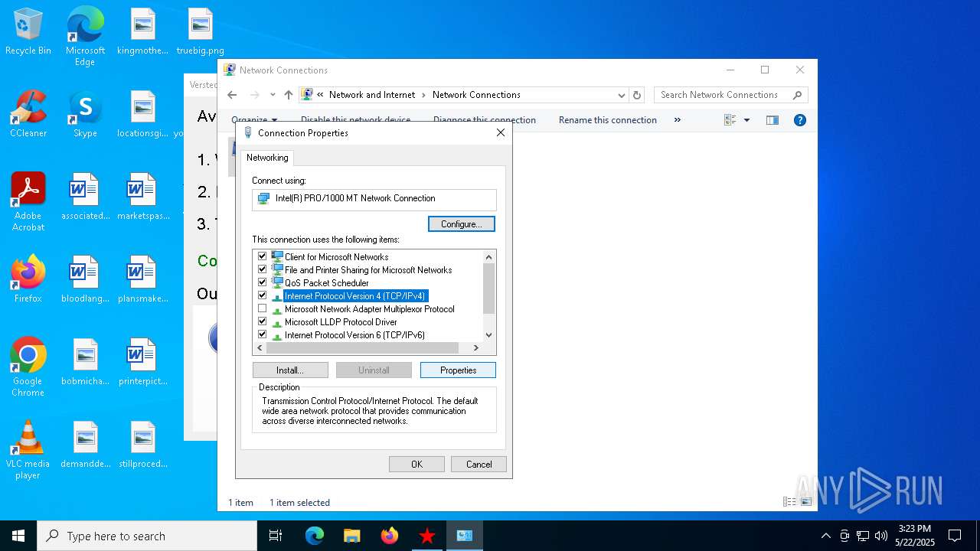Screen dimensions: 980x551
Task: Open the Windows Start menu
Action: [x=18, y=536]
